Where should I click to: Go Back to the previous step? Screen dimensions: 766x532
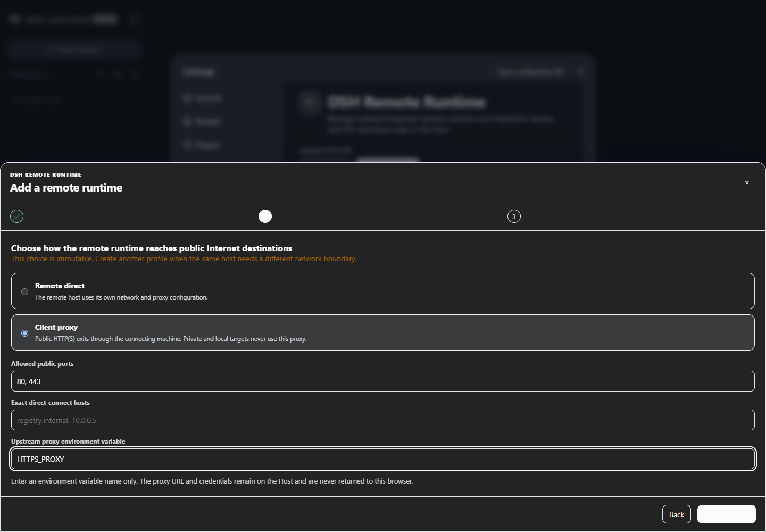(x=677, y=514)
